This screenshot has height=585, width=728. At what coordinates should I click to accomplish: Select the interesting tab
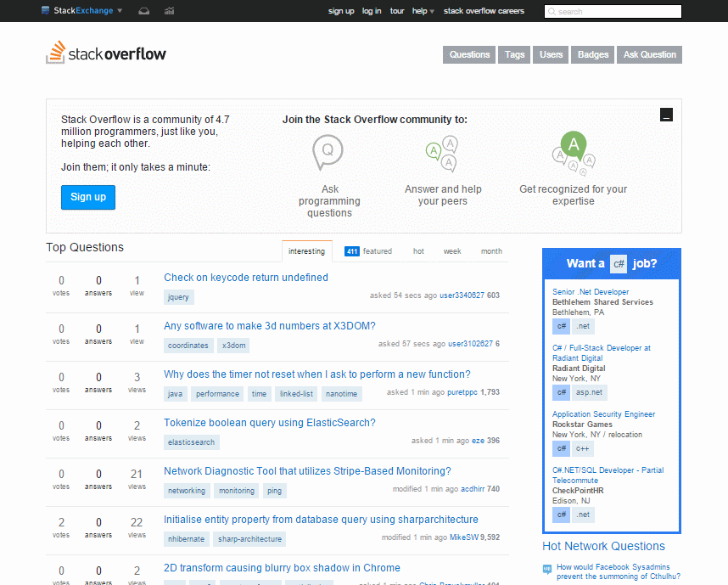pos(307,251)
